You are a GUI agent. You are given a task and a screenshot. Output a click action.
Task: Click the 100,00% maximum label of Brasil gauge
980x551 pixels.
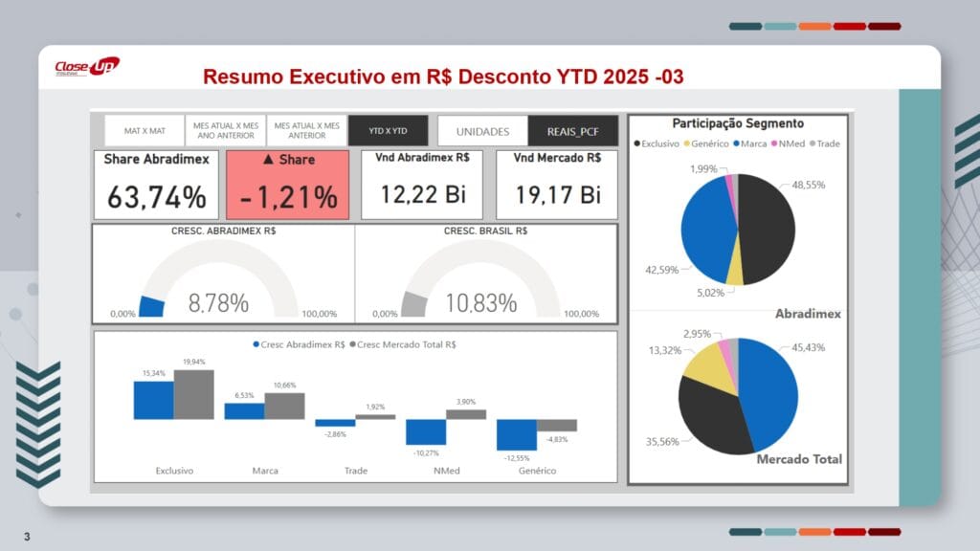click(x=581, y=314)
